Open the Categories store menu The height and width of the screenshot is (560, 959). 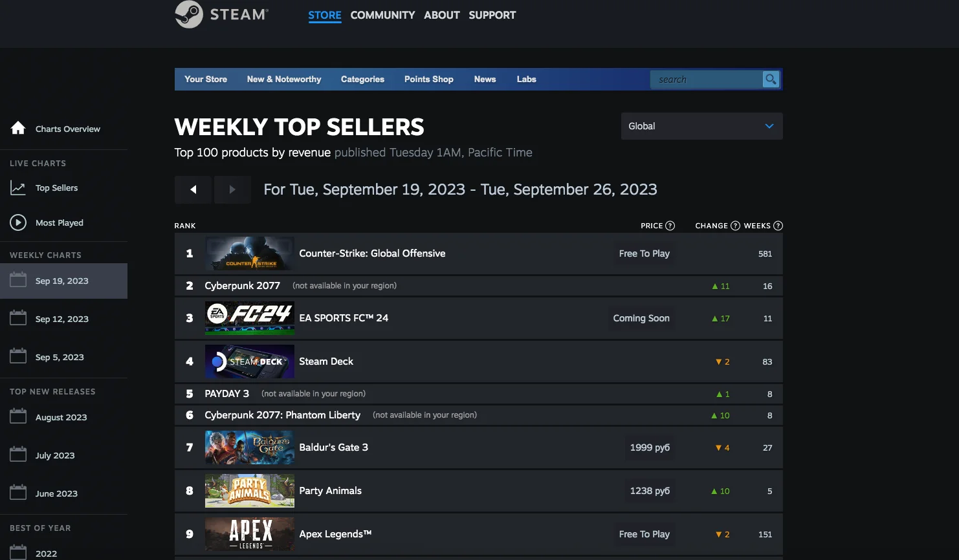coord(362,80)
